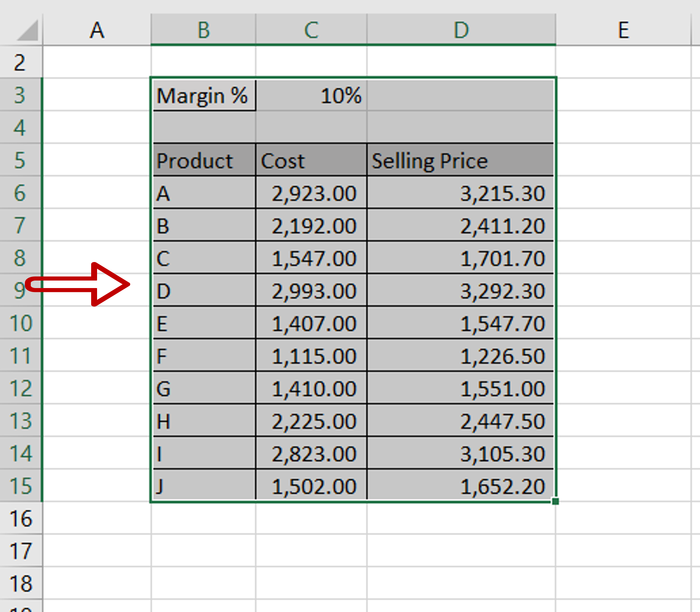Viewport: 700px width, 612px height.
Task: Click product cell A in table
Action: click(204, 193)
